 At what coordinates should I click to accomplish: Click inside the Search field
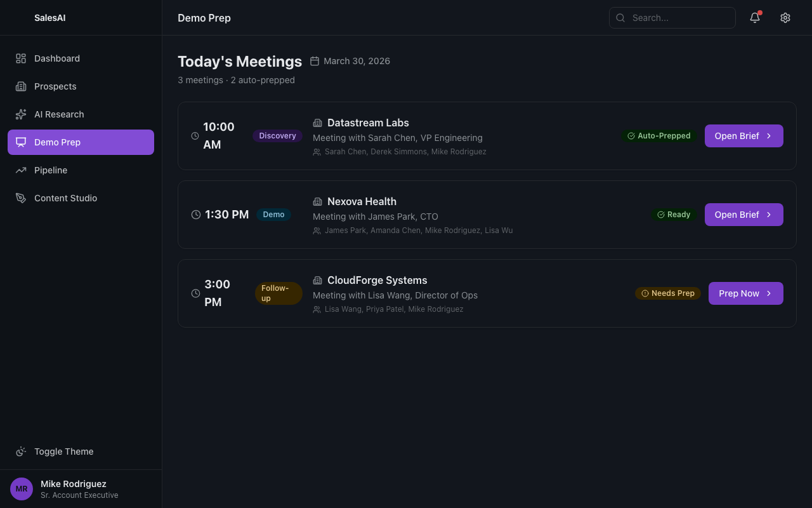[672, 18]
